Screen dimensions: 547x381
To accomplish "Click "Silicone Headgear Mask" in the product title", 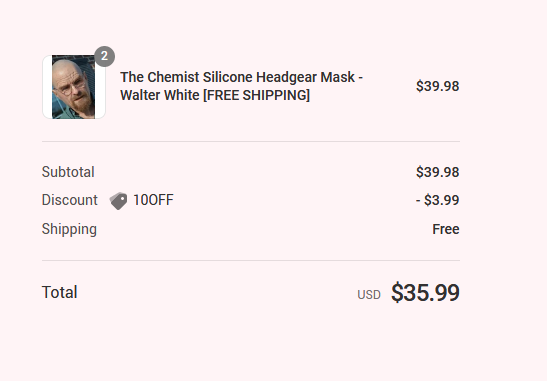I will coord(279,77).
